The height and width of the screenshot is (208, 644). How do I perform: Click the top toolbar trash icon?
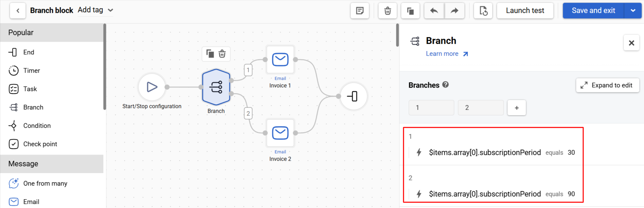tap(388, 11)
